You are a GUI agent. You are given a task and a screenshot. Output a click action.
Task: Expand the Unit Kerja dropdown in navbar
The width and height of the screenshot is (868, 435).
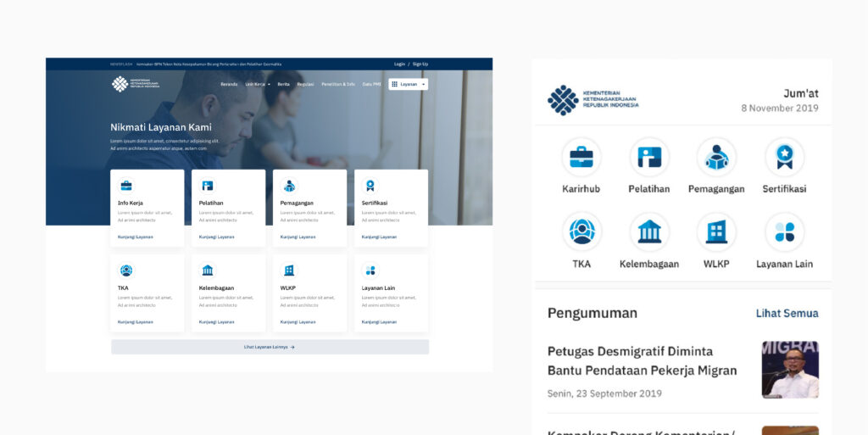point(258,85)
